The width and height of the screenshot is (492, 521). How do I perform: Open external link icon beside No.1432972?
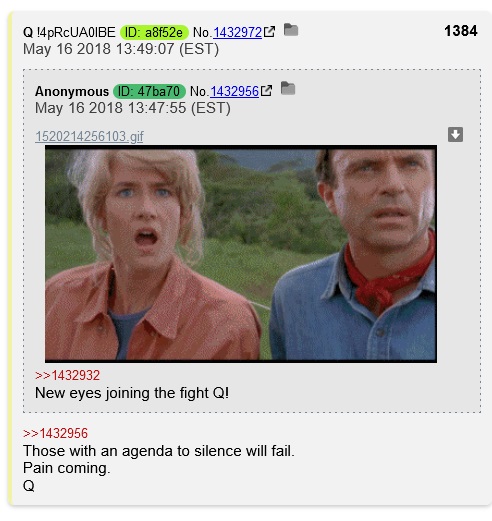(x=269, y=32)
